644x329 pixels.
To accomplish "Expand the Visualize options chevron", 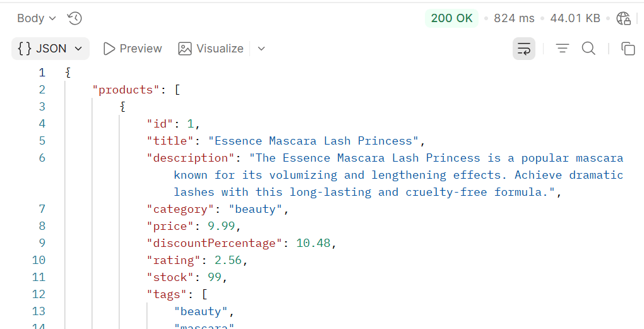I will [261, 49].
